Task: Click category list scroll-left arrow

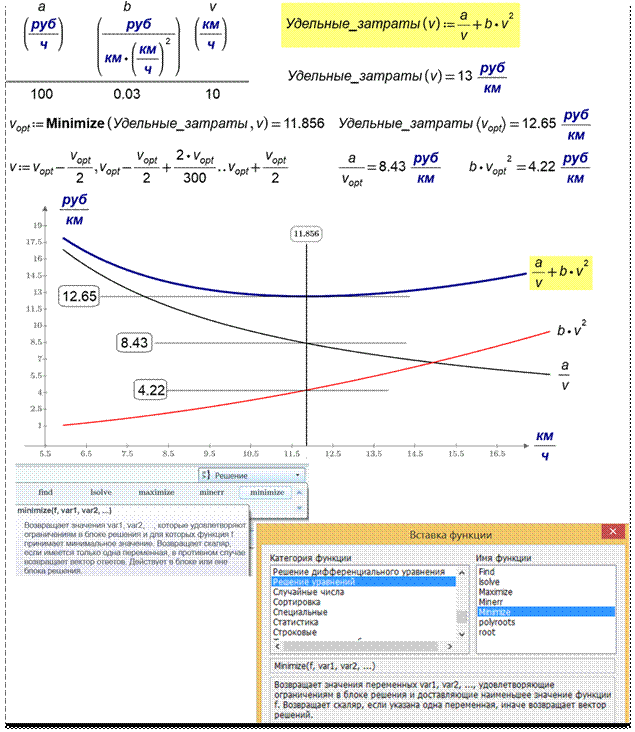Action: click(x=277, y=647)
